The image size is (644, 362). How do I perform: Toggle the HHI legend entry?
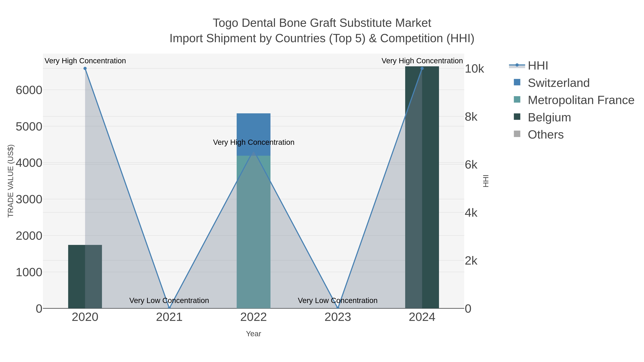tap(528, 66)
